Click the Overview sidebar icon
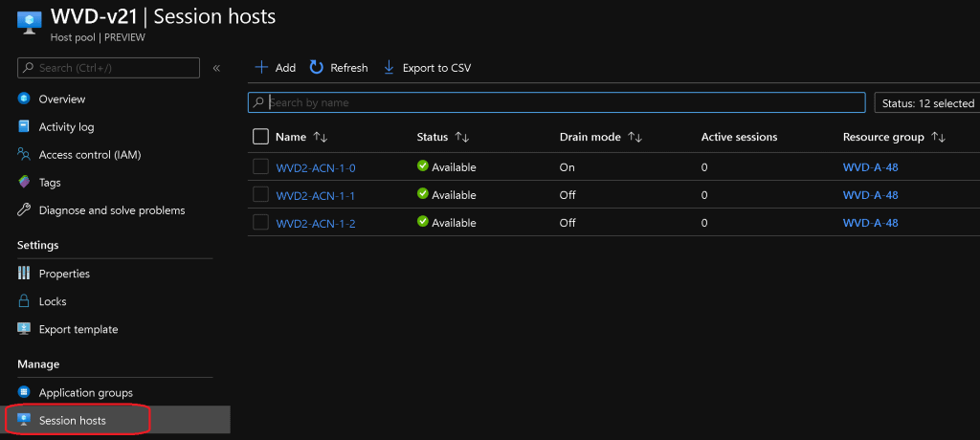 tap(24, 99)
